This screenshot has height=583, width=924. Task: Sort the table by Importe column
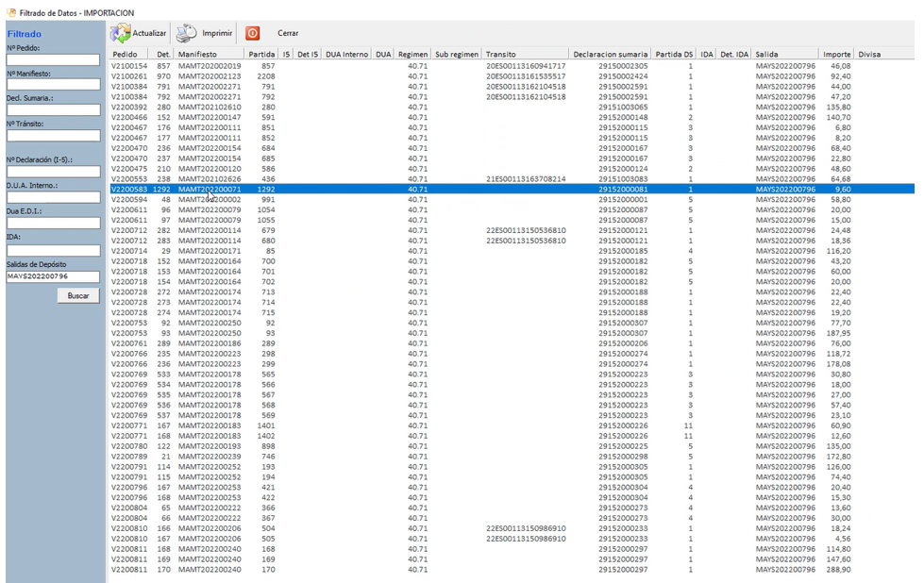836,55
